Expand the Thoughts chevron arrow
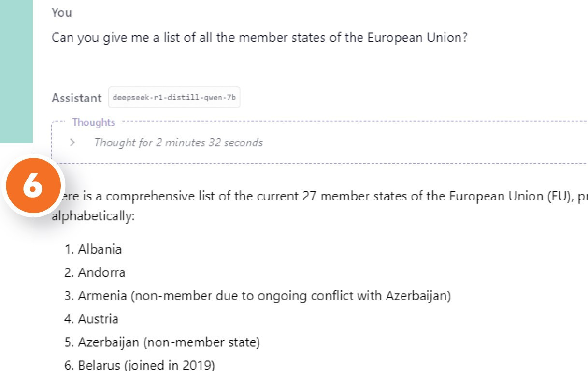The width and height of the screenshot is (588, 371). click(x=73, y=143)
